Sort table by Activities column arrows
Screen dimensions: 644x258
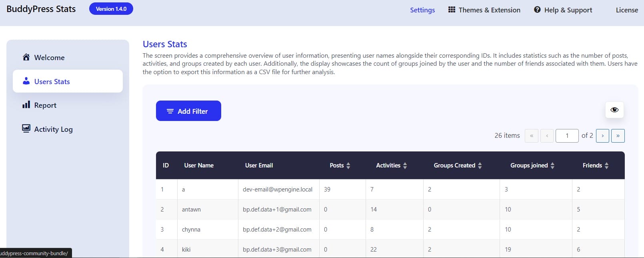(405, 165)
